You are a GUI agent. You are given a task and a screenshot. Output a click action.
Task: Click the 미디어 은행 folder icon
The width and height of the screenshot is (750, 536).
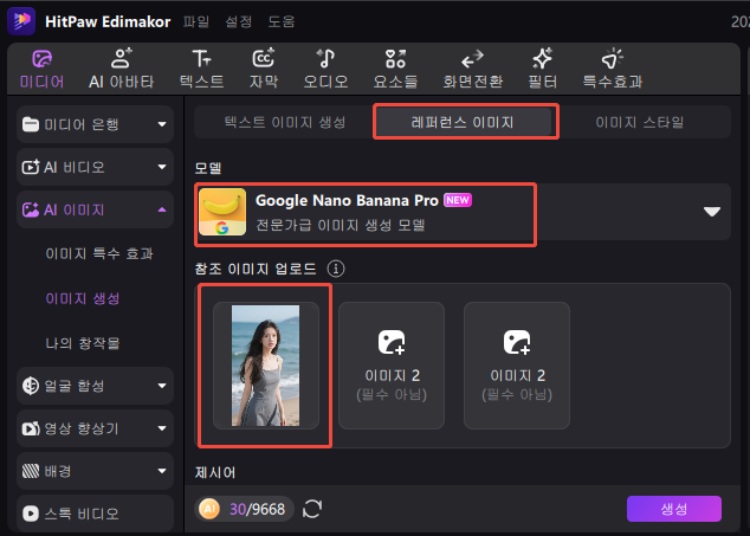point(31,124)
